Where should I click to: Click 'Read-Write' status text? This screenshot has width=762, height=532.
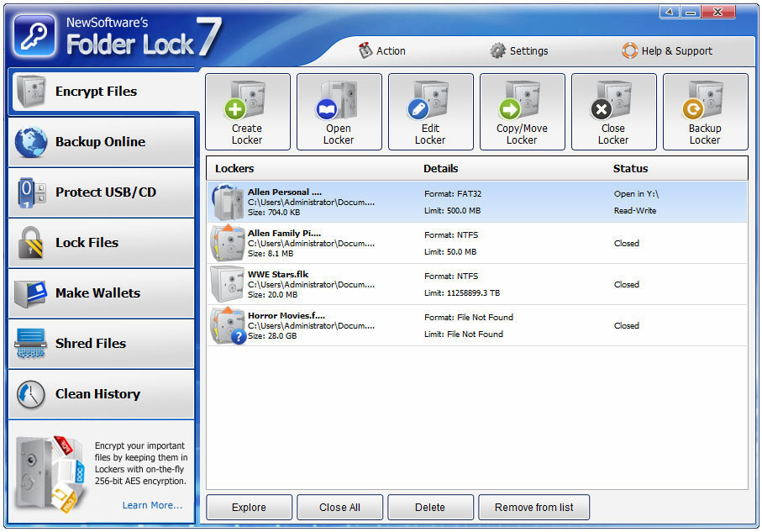[635, 211]
